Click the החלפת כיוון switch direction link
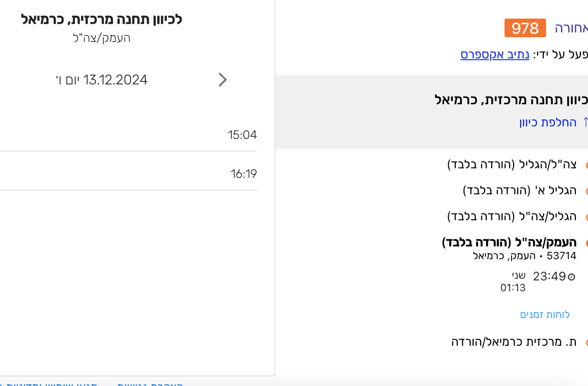 pos(548,122)
